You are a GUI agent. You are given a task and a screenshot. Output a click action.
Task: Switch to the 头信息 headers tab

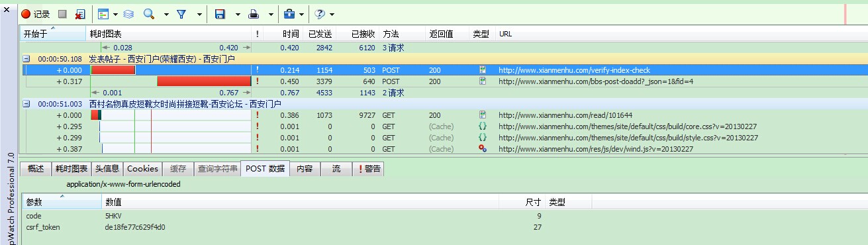coord(107,169)
